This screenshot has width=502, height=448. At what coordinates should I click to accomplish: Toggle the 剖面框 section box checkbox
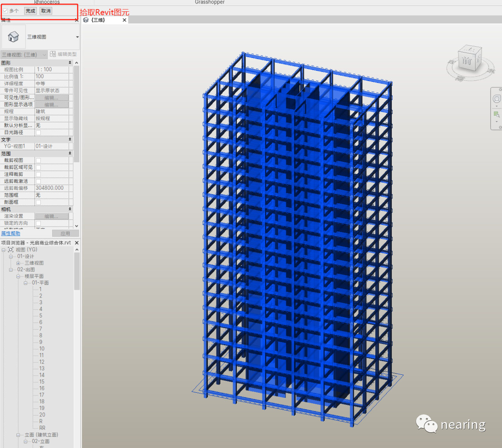tap(38, 202)
